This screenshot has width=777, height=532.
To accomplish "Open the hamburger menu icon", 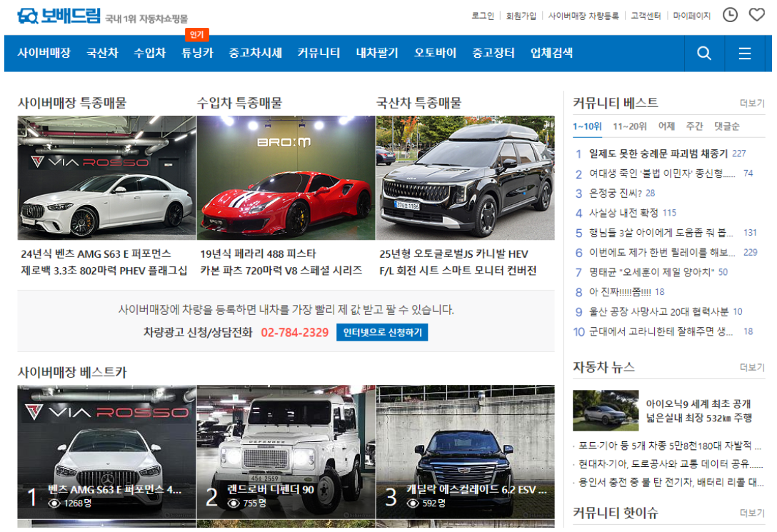I will pos(744,53).
